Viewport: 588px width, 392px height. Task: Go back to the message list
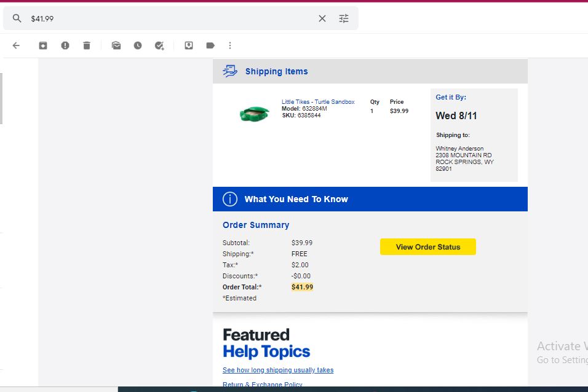16,45
